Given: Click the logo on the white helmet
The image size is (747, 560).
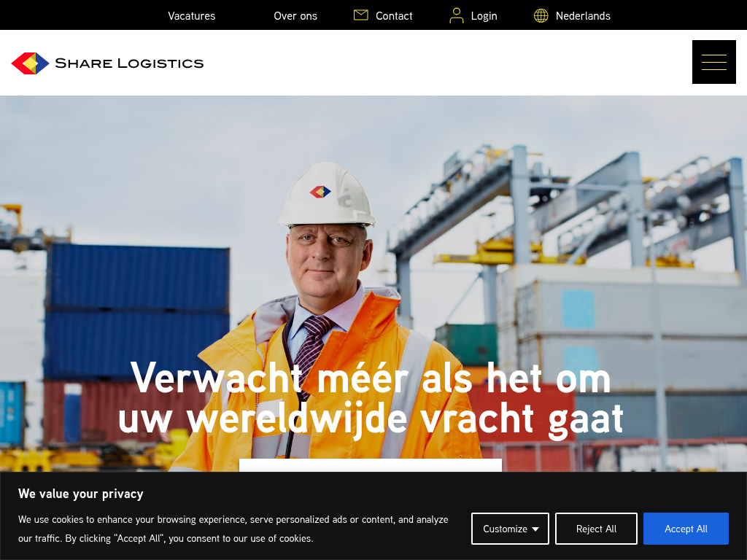Looking at the screenshot, I should (x=320, y=192).
